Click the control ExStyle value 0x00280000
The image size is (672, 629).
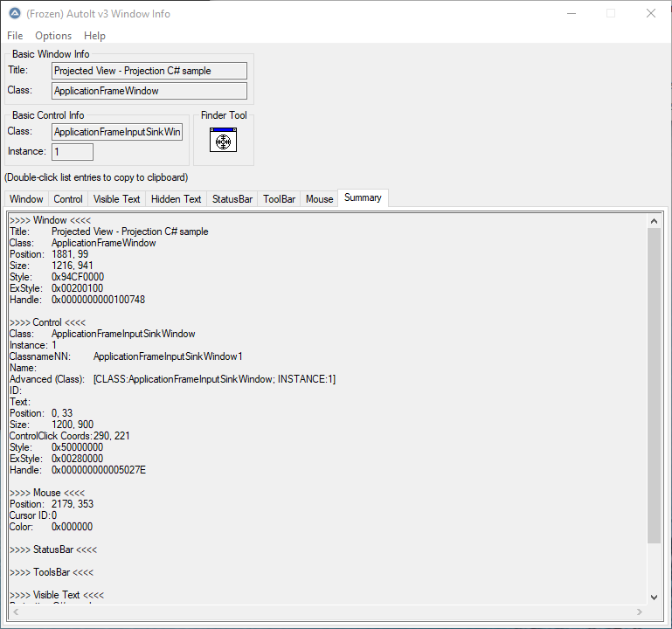77,459
